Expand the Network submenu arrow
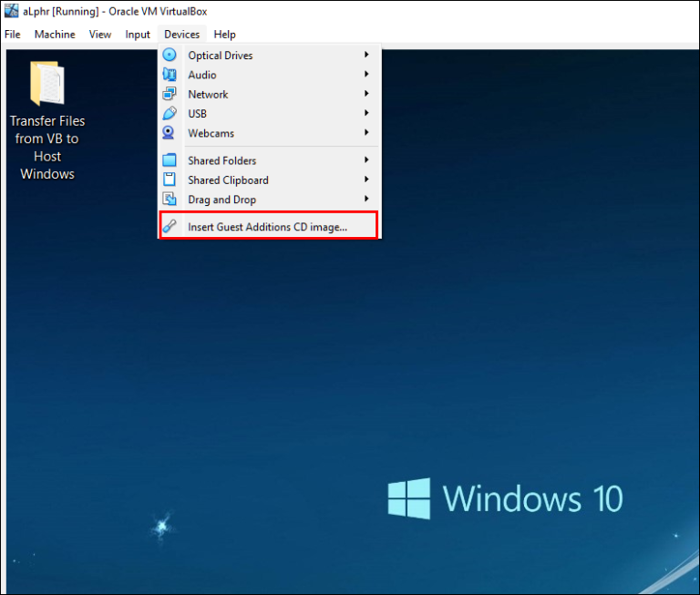700x595 pixels. point(366,93)
